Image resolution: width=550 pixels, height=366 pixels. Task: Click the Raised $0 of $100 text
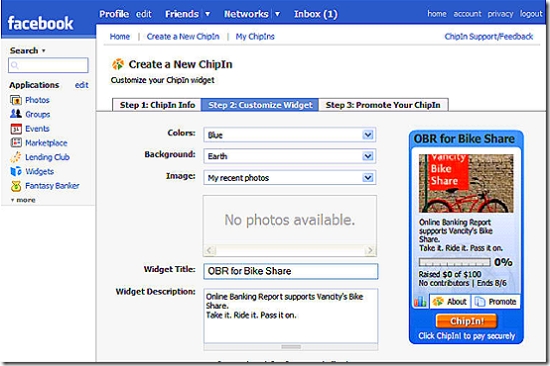coord(450,274)
